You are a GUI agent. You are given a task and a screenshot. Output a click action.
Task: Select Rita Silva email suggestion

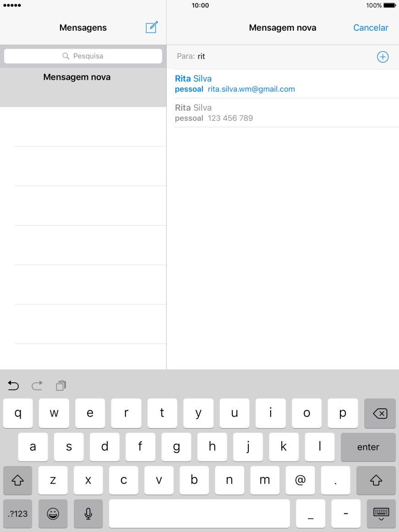pyautogui.click(x=235, y=84)
